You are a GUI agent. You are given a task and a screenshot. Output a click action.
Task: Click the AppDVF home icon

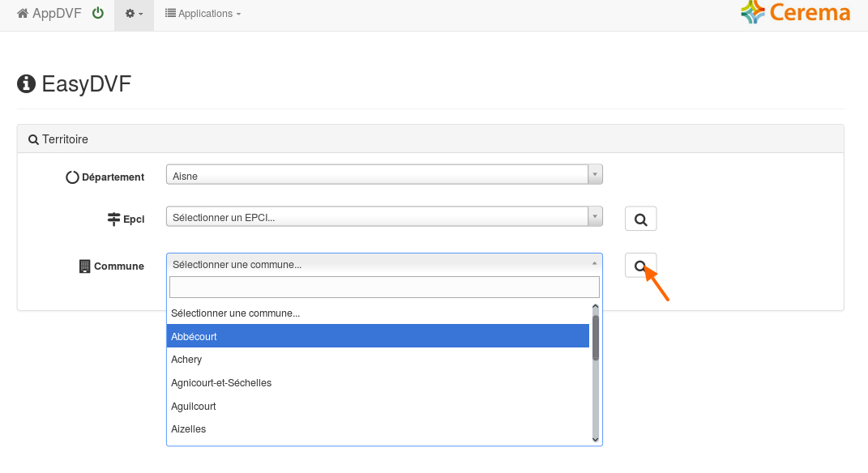click(x=23, y=13)
